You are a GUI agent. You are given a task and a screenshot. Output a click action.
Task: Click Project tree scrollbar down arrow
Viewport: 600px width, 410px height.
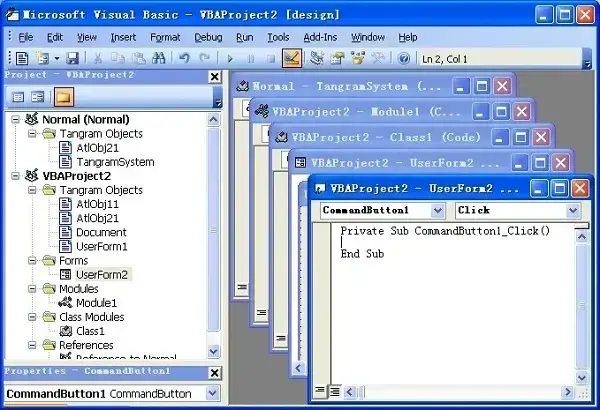coord(214,351)
